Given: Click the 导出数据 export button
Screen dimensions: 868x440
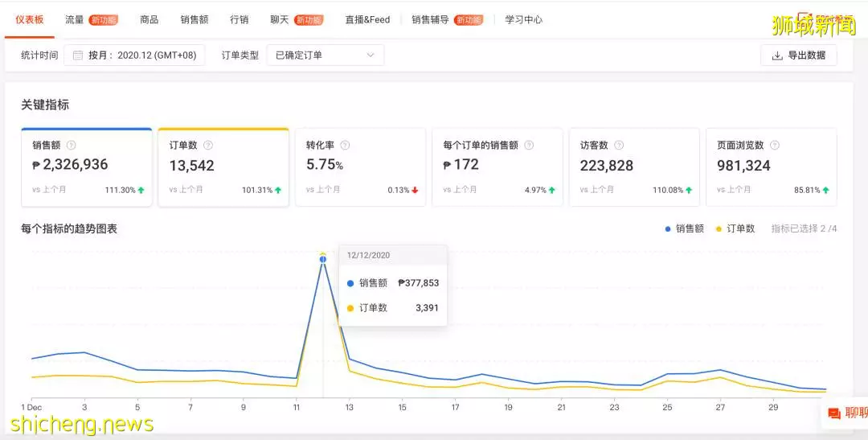Looking at the screenshot, I should [x=798, y=56].
